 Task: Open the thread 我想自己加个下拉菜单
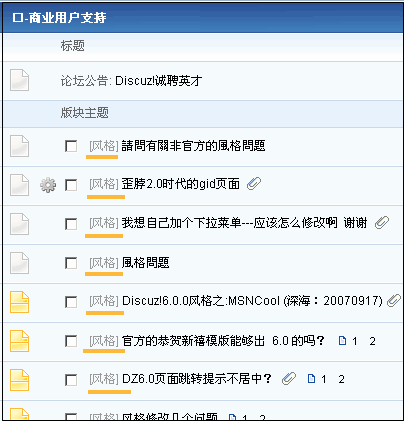pos(244,223)
